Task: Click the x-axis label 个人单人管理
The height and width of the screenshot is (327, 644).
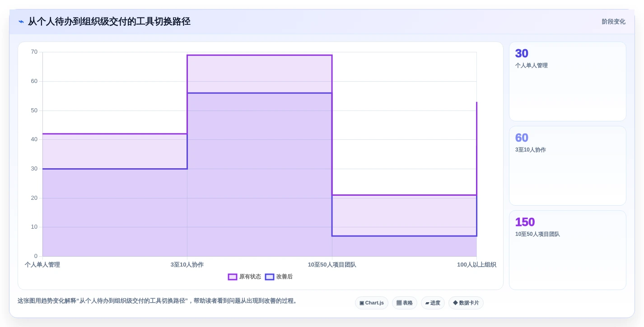Action: tap(42, 265)
